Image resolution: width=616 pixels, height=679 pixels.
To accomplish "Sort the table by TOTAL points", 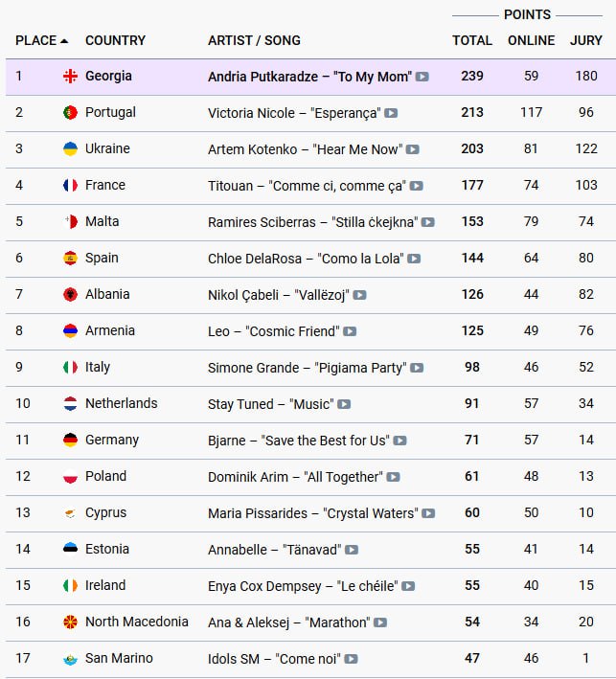I will [472, 40].
